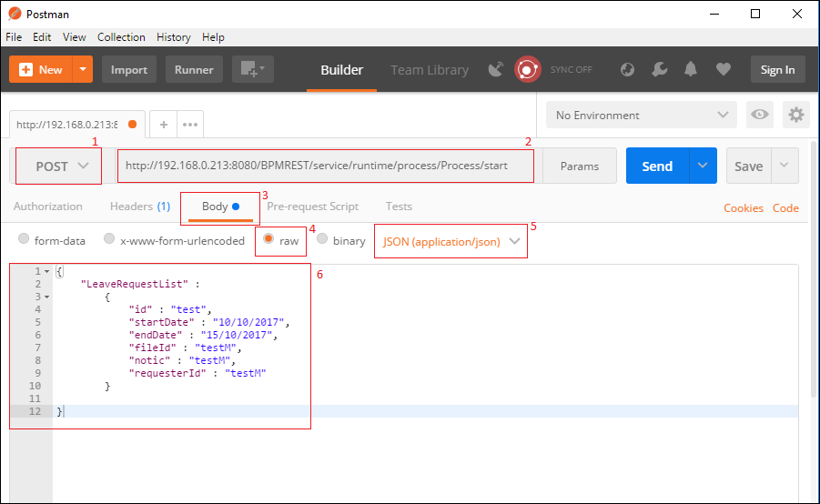Open the Save dropdown arrow
The width and height of the screenshot is (820, 504).
(x=785, y=166)
